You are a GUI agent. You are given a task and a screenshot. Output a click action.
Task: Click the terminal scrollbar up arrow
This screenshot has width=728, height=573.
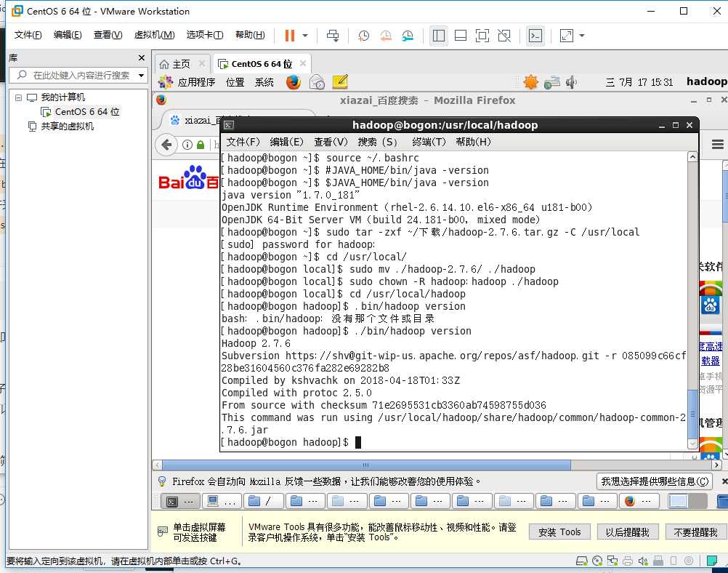(x=692, y=157)
